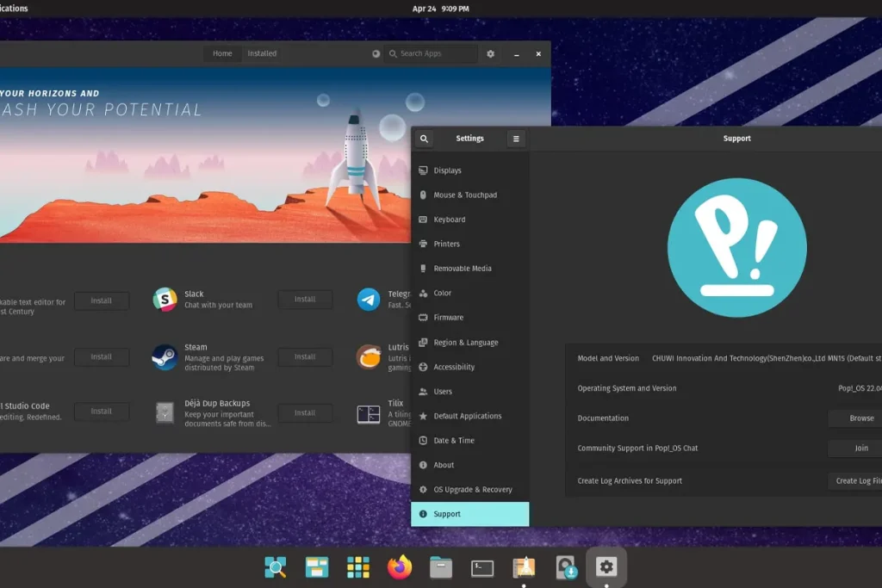Install Slack using its Install button
882x588 pixels.
click(x=305, y=300)
